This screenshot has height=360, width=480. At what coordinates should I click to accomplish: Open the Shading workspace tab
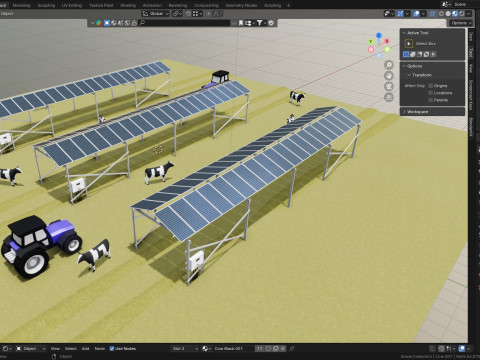tap(128, 5)
